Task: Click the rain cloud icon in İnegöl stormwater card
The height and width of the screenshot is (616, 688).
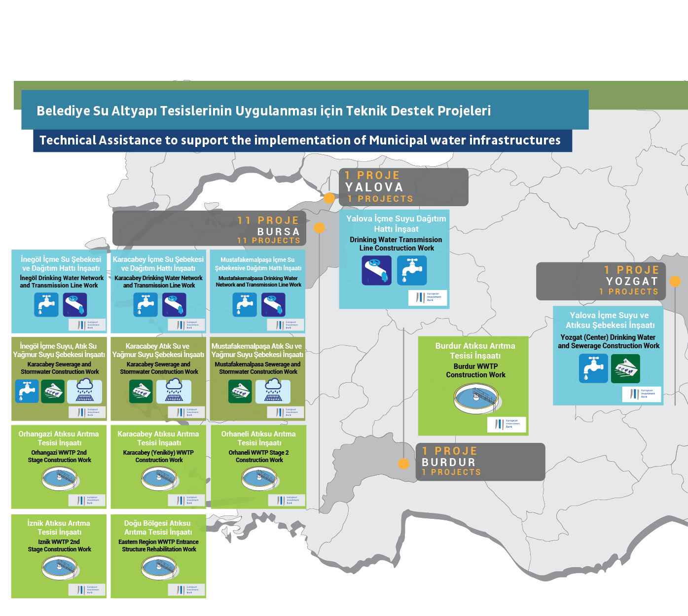Action: pyautogui.click(x=84, y=392)
